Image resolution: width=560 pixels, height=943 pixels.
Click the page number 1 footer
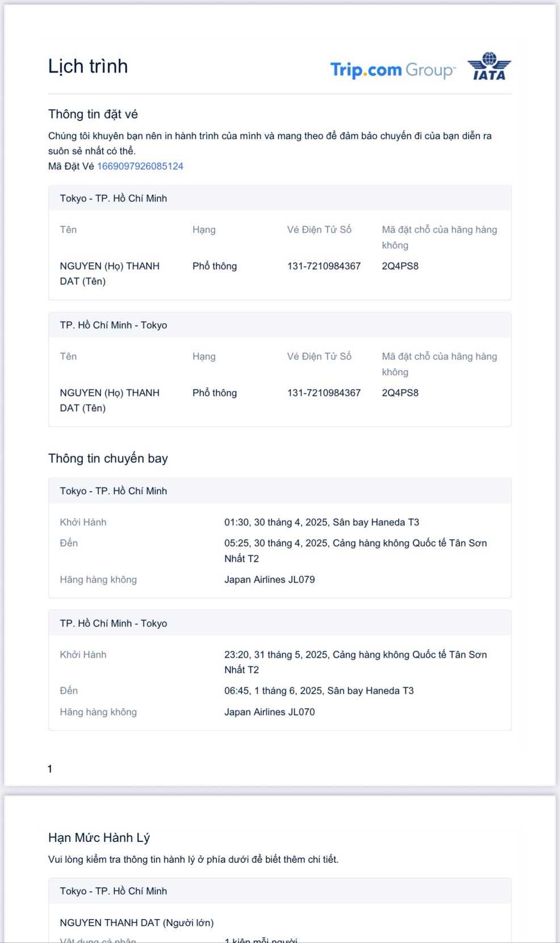pos(50,769)
